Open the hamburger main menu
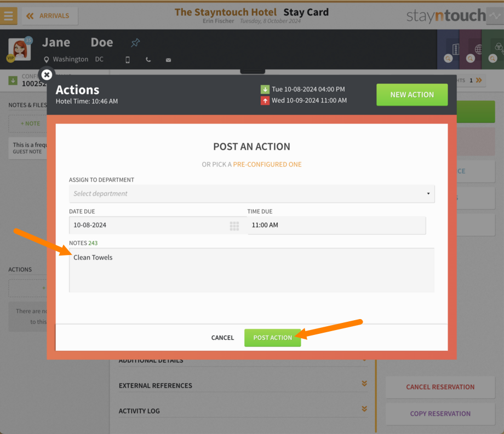This screenshot has width=504, height=434. point(8,15)
